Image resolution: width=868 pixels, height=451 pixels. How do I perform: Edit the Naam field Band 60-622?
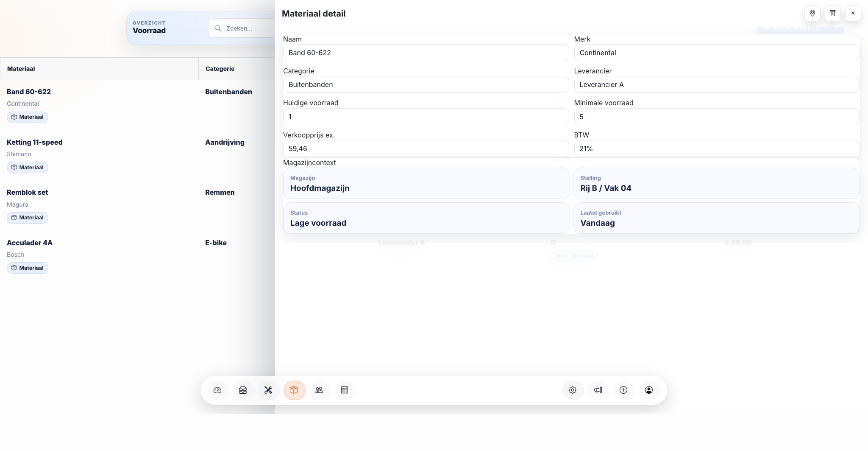[x=426, y=53]
